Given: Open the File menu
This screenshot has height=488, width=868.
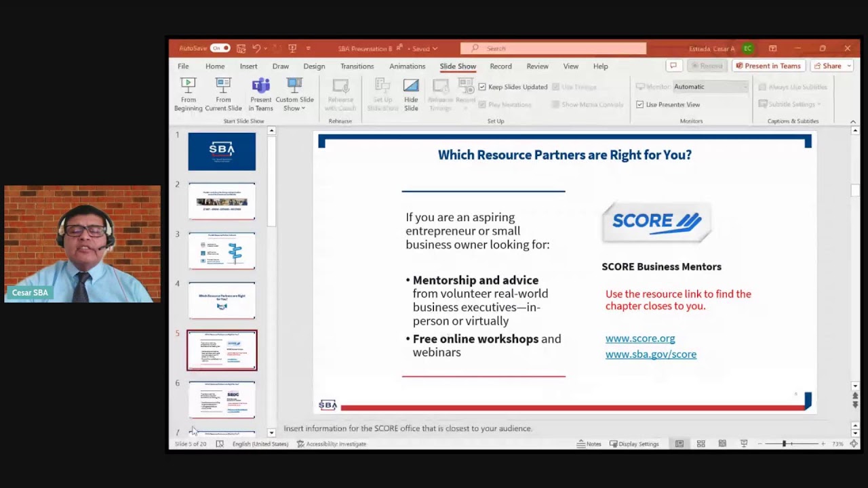Looking at the screenshot, I should pyautogui.click(x=183, y=66).
